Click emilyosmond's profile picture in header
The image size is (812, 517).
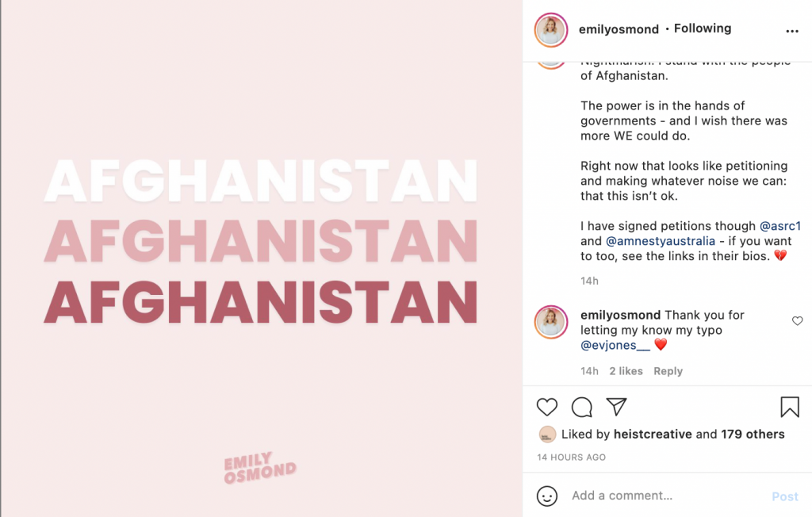(x=550, y=29)
